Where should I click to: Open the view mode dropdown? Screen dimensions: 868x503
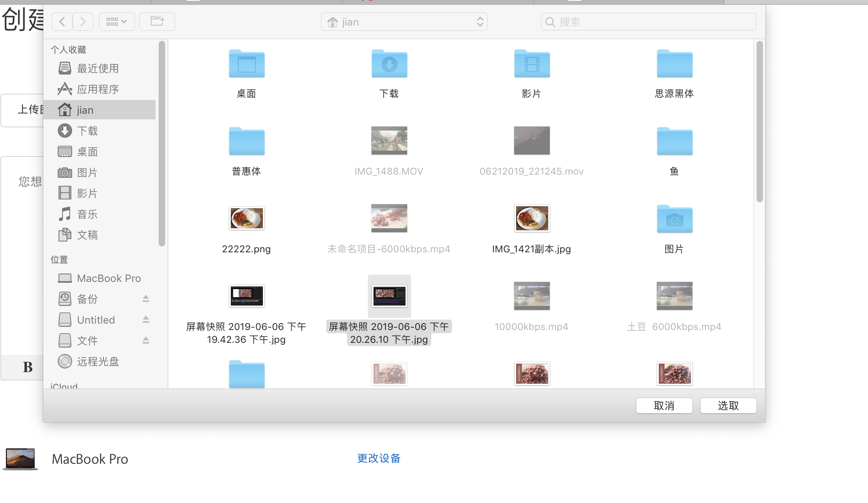point(117,22)
